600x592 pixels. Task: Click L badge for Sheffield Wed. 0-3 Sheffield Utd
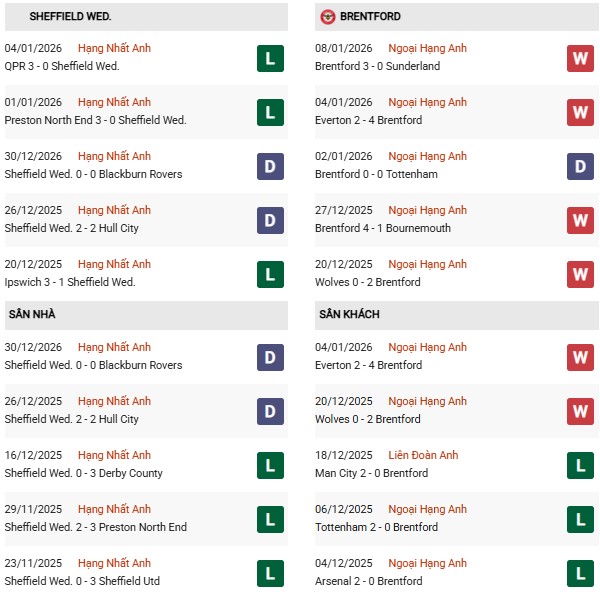pos(270,573)
